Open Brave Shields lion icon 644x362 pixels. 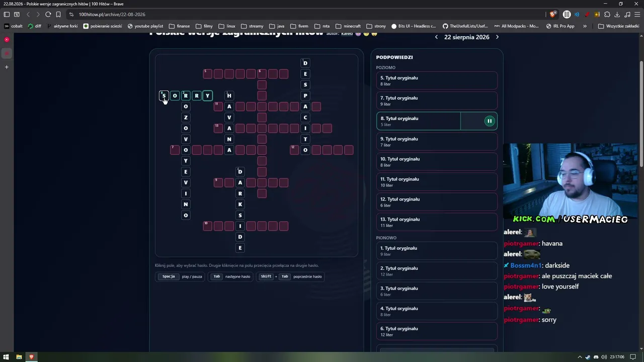[553, 14]
